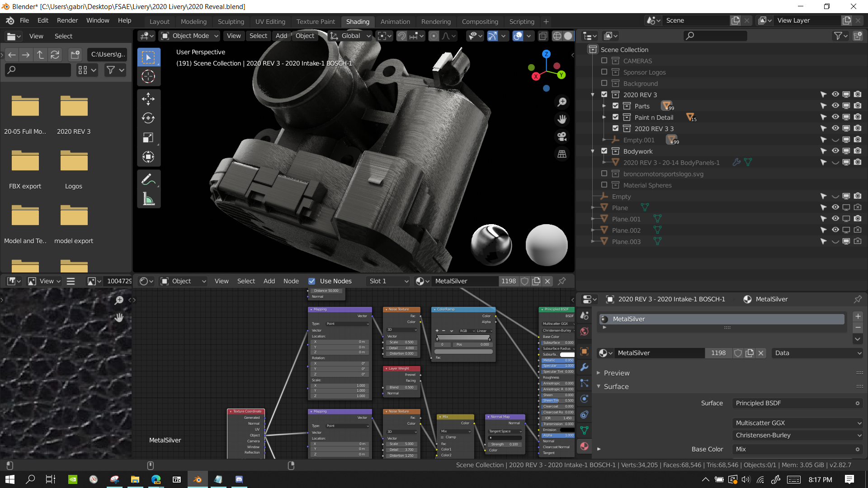Select the Select Box tool in viewport toolbar
The width and height of the screenshot is (868, 488).
[x=148, y=57]
